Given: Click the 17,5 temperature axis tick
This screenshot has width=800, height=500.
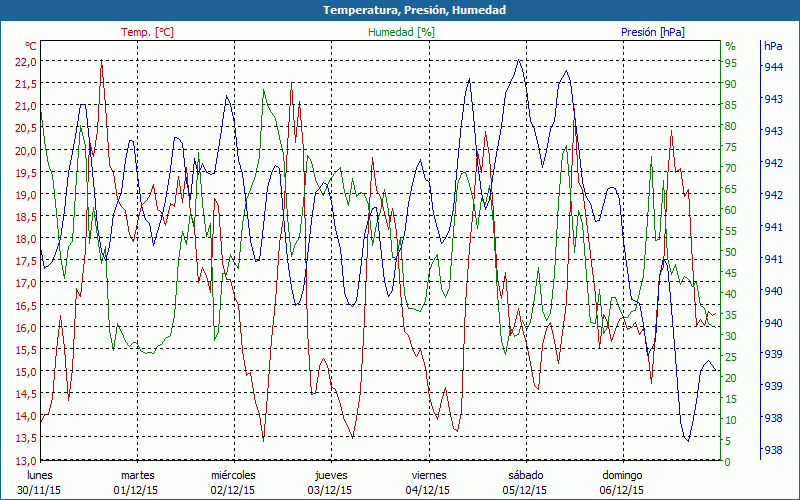Looking at the screenshot, I should 25,261.
